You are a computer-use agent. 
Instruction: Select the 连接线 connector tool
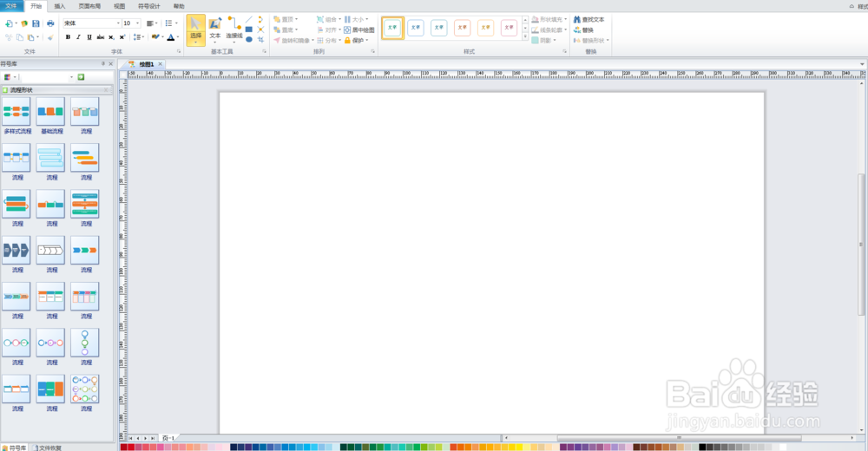click(x=234, y=29)
